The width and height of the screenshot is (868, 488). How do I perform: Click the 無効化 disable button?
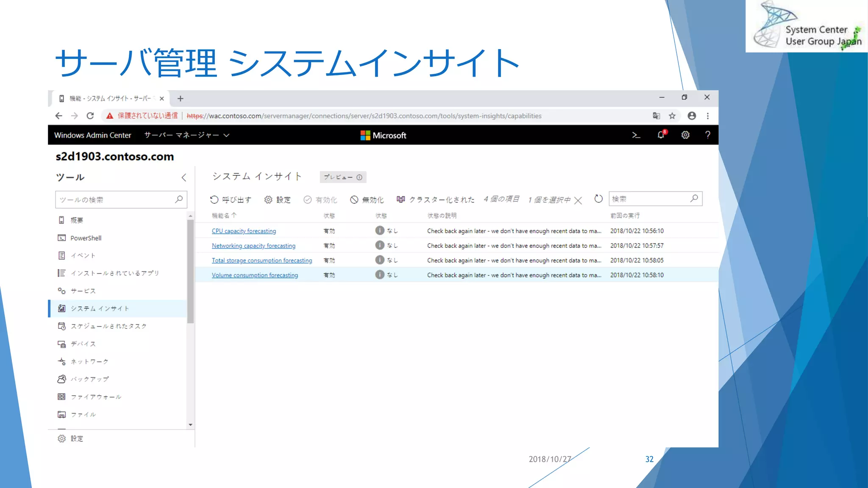[367, 200]
